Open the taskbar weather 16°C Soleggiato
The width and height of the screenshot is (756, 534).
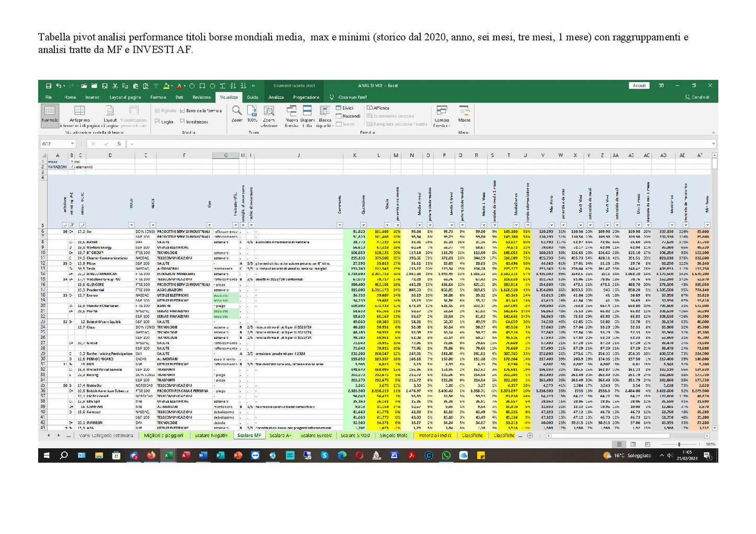point(627,456)
